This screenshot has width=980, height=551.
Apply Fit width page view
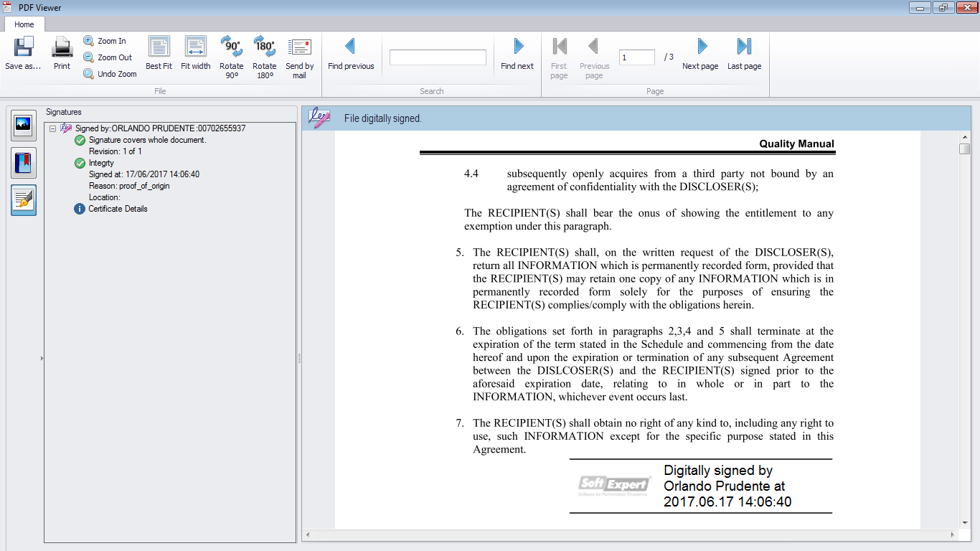click(x=195, y=53)
